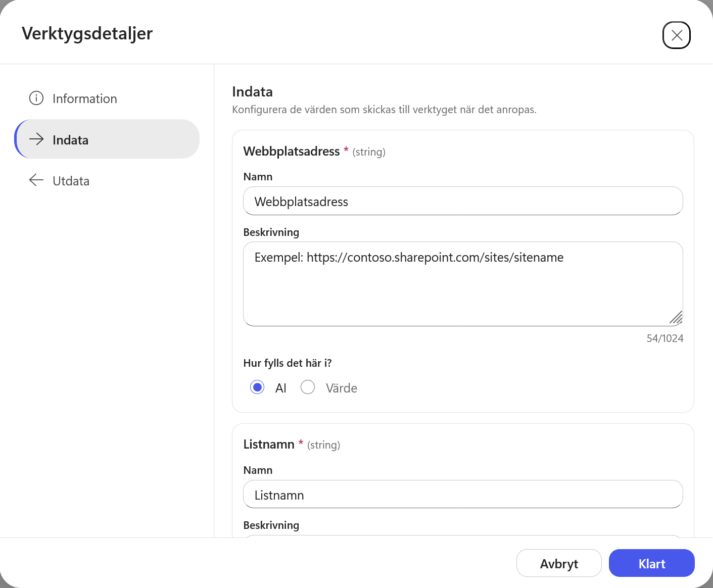Viewport: 713px width, 588px height.
Task: Grab the textarea resize handle
Action: point(676,318)
